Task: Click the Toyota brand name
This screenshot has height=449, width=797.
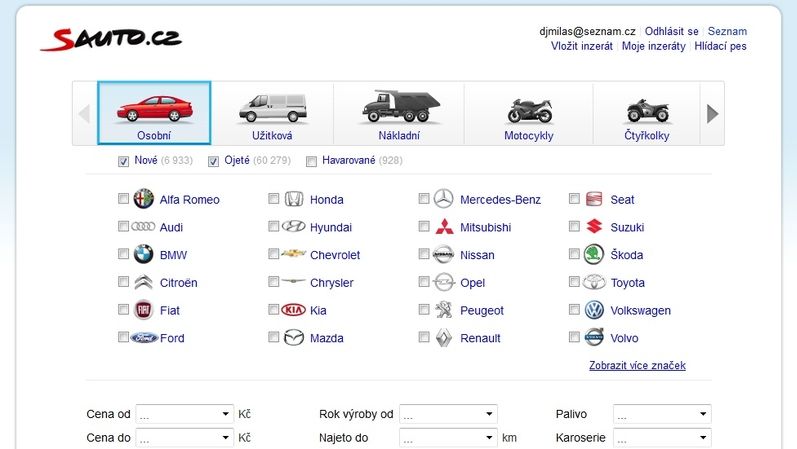Action: click(x=627, y=283)
